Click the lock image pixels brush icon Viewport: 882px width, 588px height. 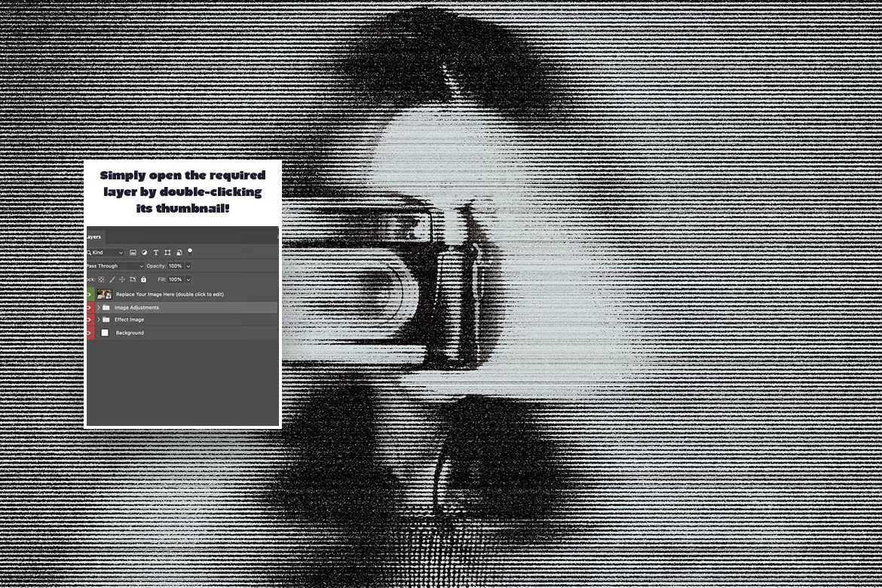112,280
